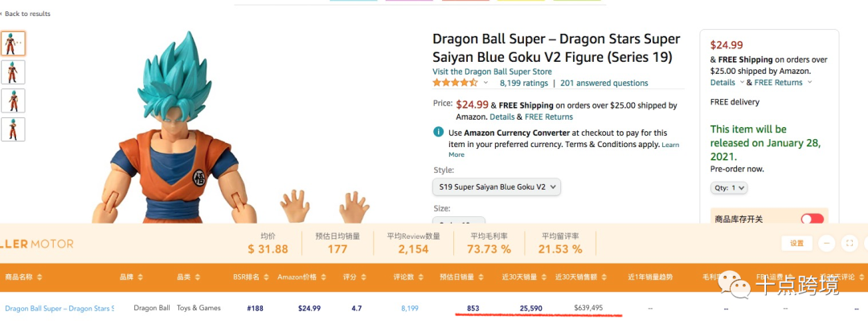Sort by 评论数 column sort icon
Image resolution: width=868 pixels, height=324 pixels.
(x=423, y=277)
